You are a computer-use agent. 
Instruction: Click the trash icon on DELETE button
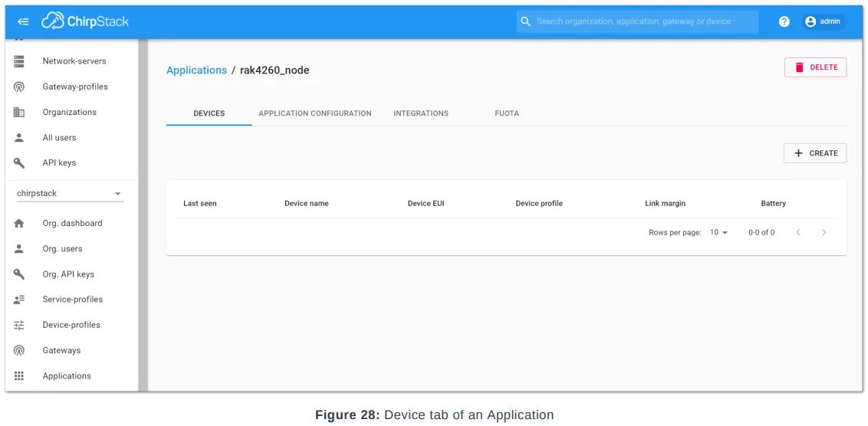pyautogui.click(x=799, y=67)
